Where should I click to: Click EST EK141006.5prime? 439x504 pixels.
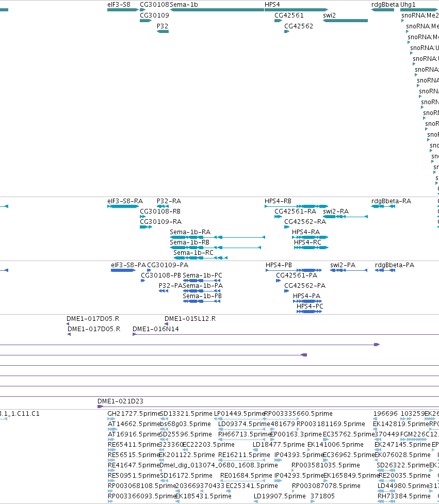click(335, 445)
